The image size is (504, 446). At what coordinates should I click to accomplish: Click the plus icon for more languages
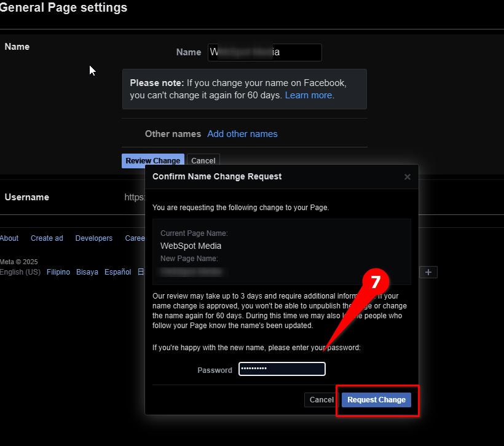click(x=428, y=273)
